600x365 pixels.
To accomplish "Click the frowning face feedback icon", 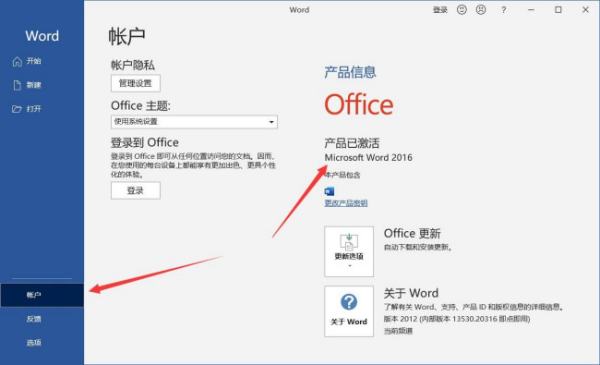I will (x=481, y=10).
